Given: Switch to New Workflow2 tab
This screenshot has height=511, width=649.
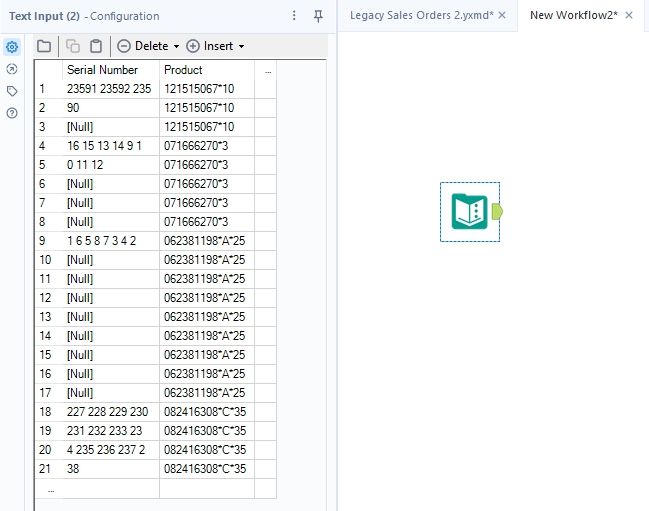Looking at the screenshot, I should tap(574, 15).
